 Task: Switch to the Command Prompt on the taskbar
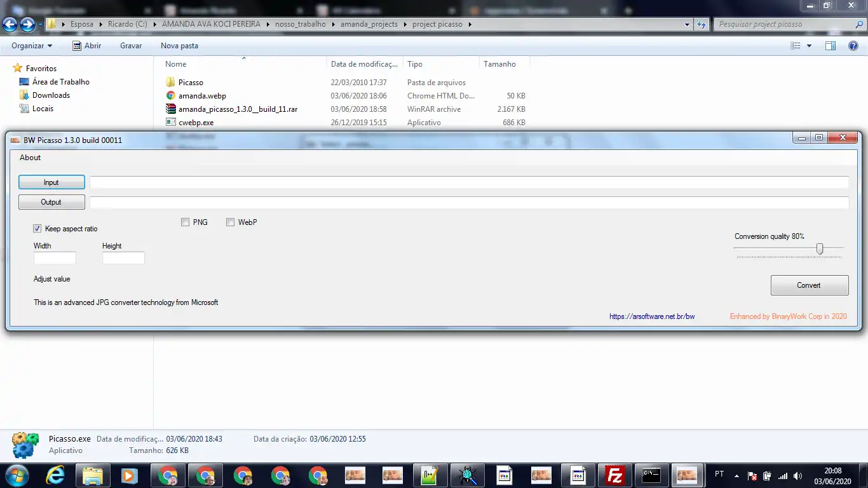click(x=651, y=475)
